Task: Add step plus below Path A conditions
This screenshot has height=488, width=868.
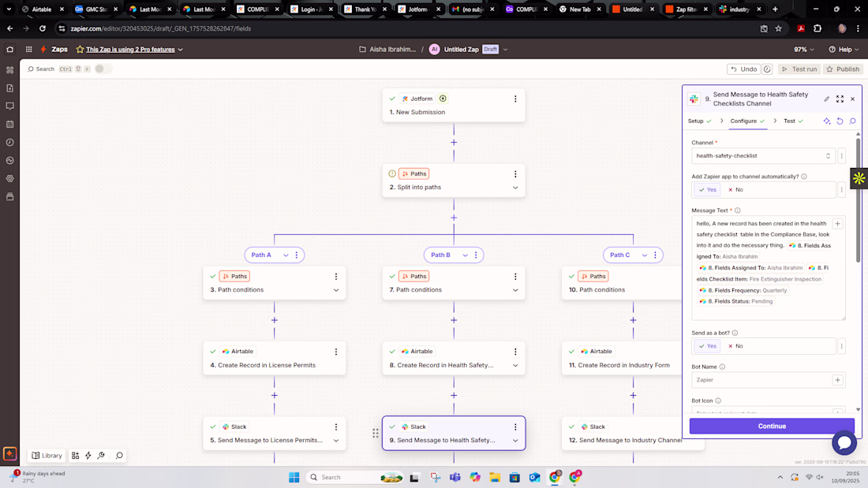Action: tap(275, 320)
